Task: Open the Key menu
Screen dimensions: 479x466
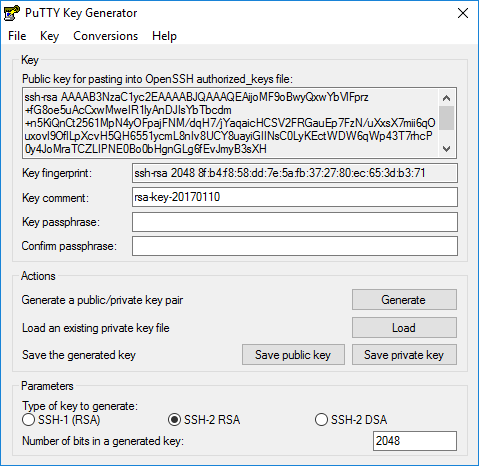Action: (x=49, y=36)
